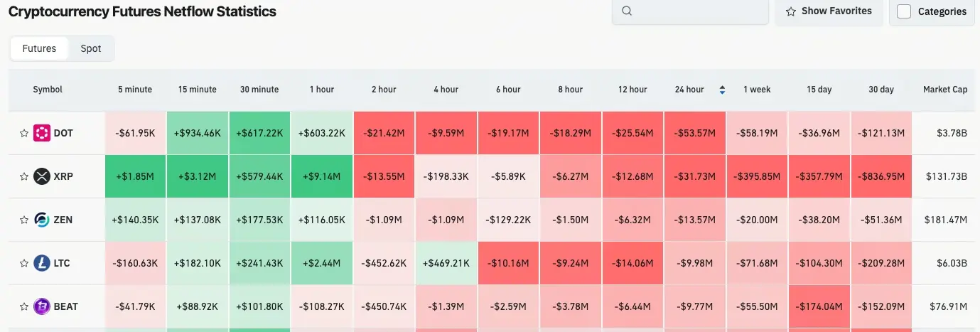Sort by the 2 hour column

[384, 90]
